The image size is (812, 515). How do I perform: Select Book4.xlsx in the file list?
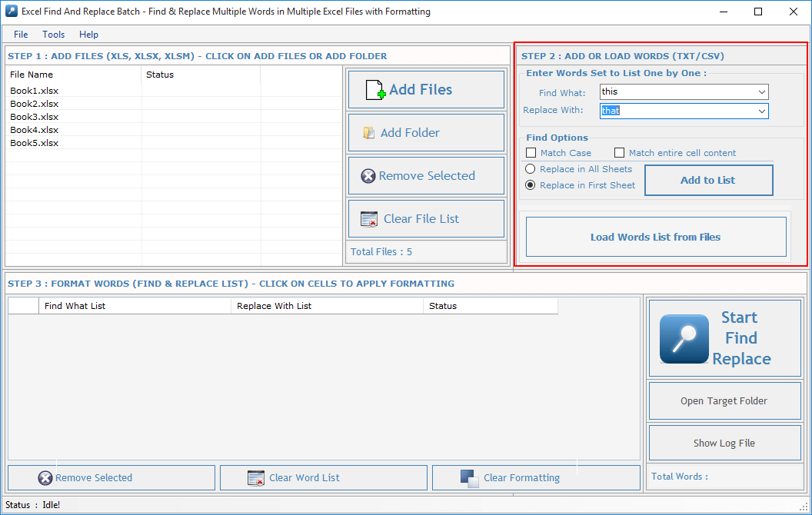[34, 130]
